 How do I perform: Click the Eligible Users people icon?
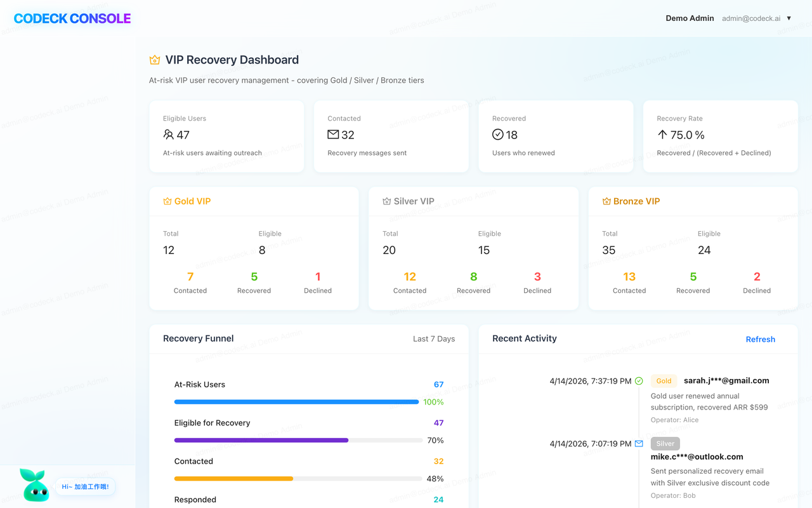point(168,135)
